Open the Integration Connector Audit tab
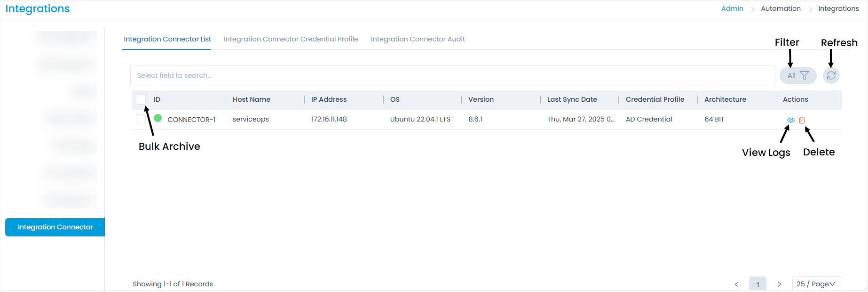This screenshot has width=868, height=292. 418,39
